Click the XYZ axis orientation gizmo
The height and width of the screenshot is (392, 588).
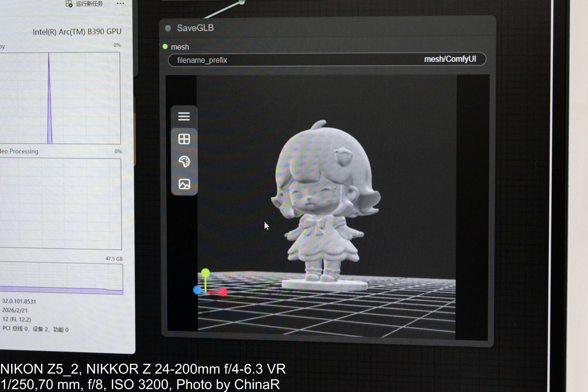pyautogui.click(x=210, y=282)
